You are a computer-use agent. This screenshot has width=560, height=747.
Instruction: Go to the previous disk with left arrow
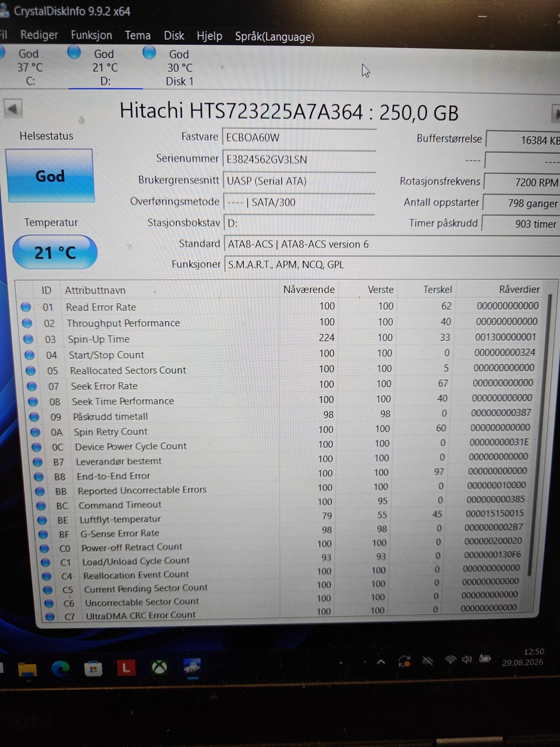point(12,108)
